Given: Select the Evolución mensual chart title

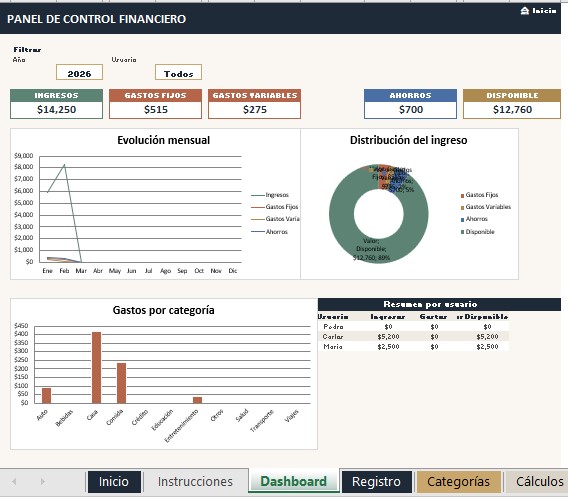Looking at the screenshot, I should 163,140.
